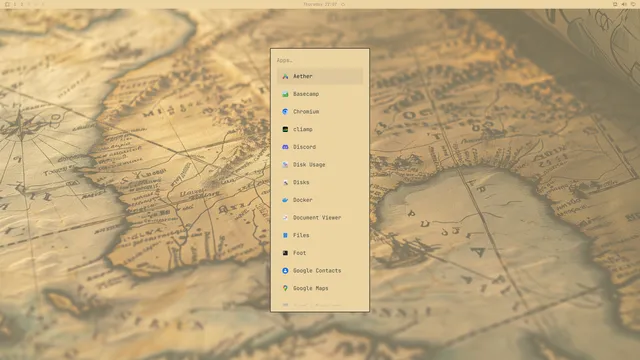Launch Docker via its whale icon

point(285,200)
